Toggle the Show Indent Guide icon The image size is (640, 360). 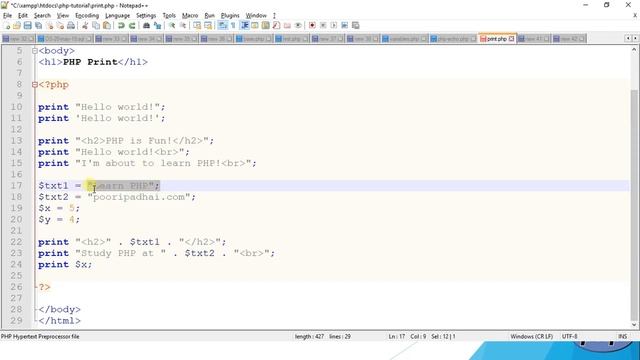pyautogui.click(x=245, y=25)
